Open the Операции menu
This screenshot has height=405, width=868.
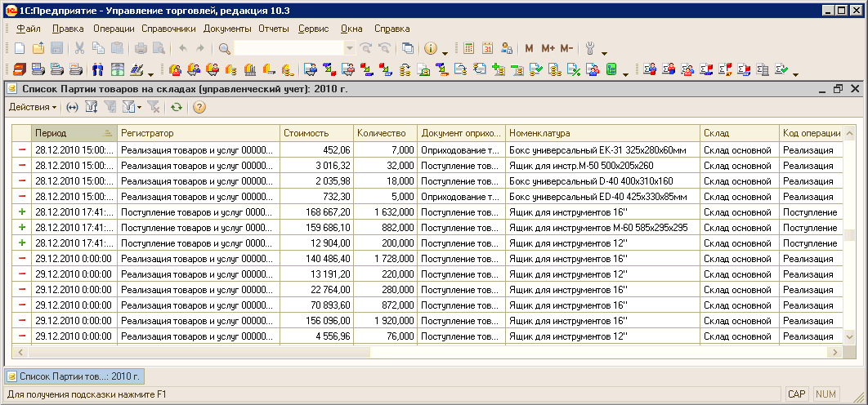pyautogui.click(x=114, y=29)
